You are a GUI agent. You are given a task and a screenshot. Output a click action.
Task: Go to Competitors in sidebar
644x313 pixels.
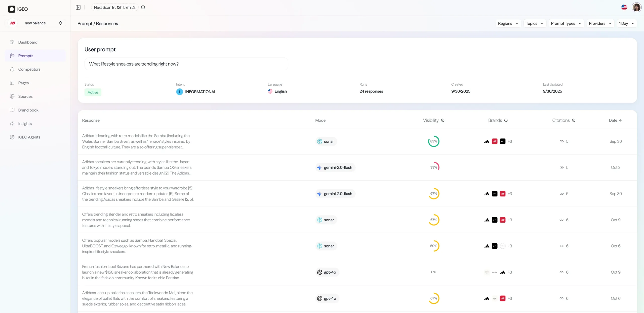point(29,69)
